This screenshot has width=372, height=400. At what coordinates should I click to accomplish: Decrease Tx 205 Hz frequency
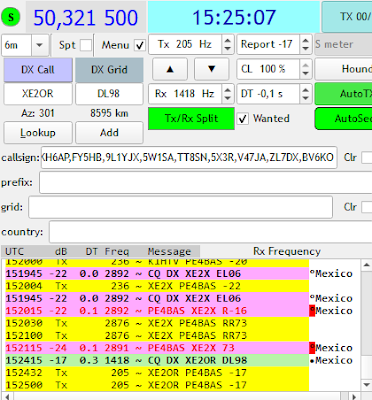(227, 49)
